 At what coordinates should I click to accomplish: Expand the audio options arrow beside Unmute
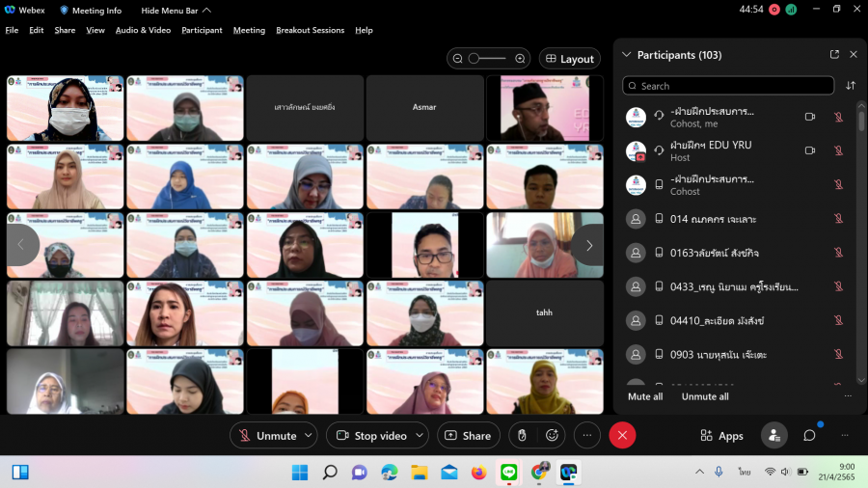[309, 436]
